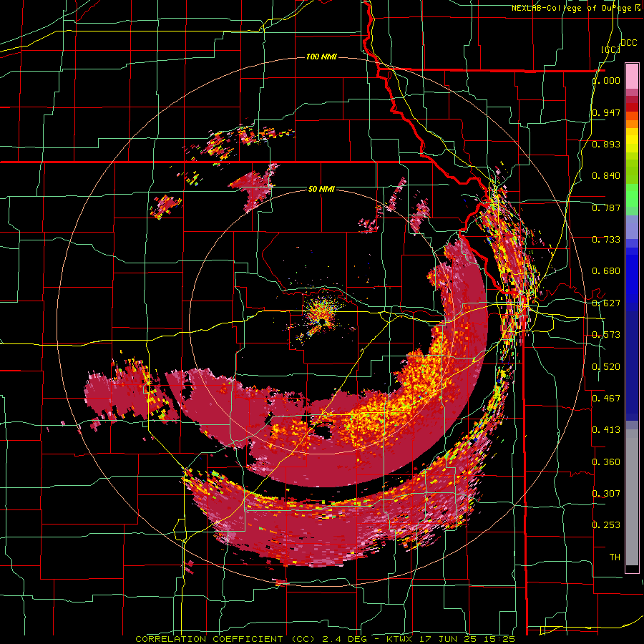Select the 0.573 value on the color scale
This screenshot has height=644, width=644.
606,335
